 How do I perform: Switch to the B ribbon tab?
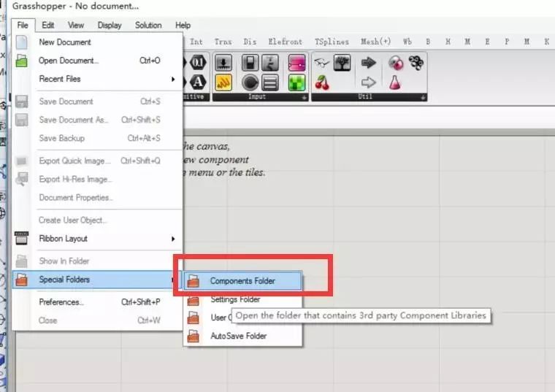428,42
